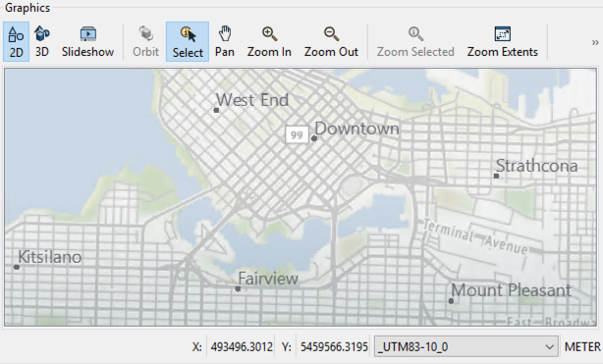
Task: Click the Downtown label on map
Action: 356,129
